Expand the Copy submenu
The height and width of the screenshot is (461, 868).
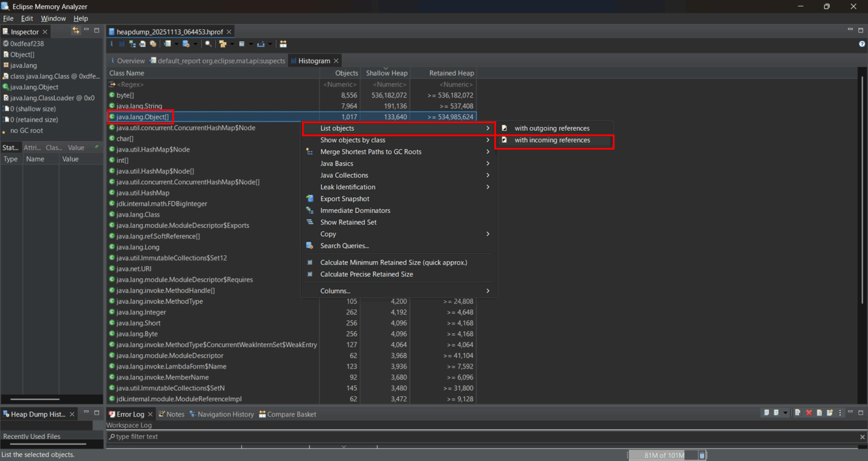[x=328, y=233]
